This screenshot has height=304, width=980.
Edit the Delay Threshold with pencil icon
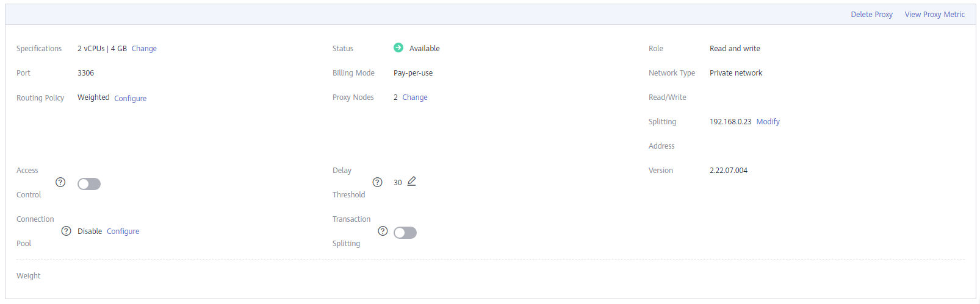pyautogui.click(x=412, y=182)
